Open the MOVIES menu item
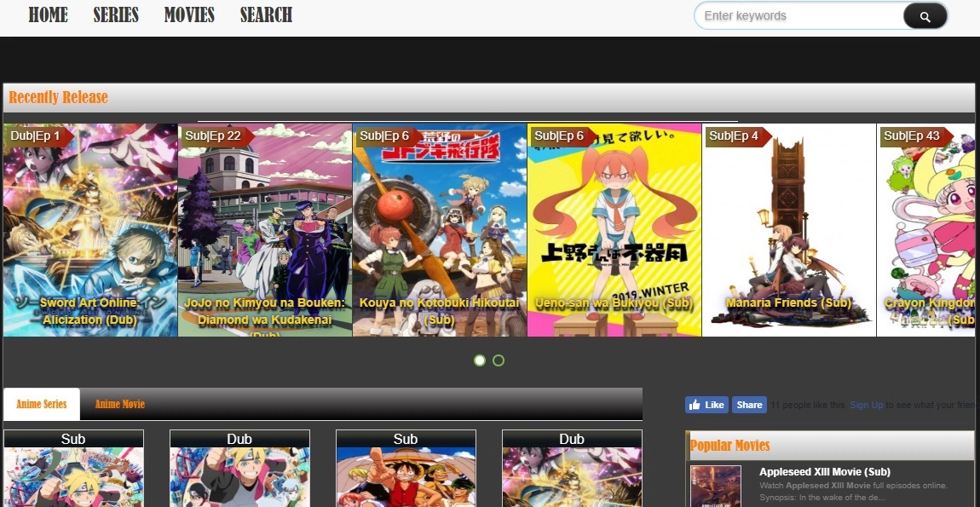The image size is (980, 507). click(x=189, y=15)
